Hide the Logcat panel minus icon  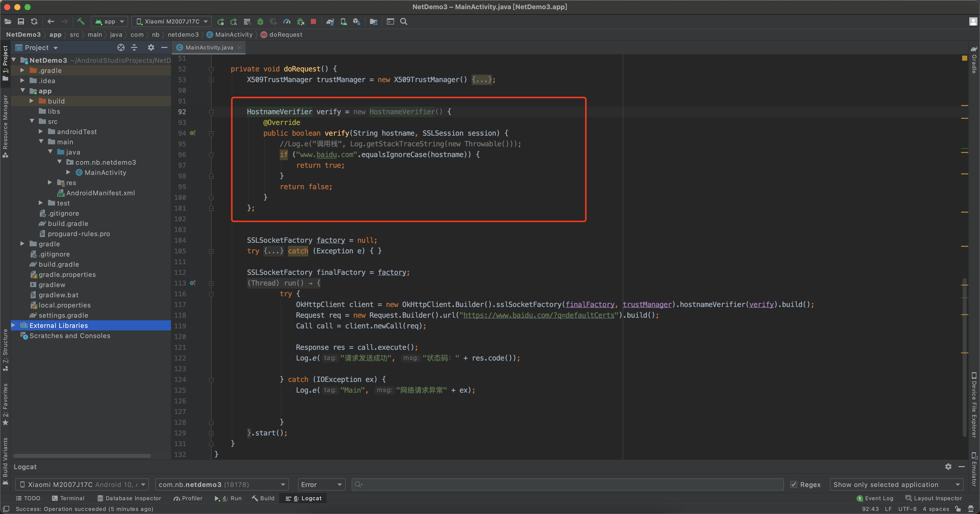coord(961,467)
